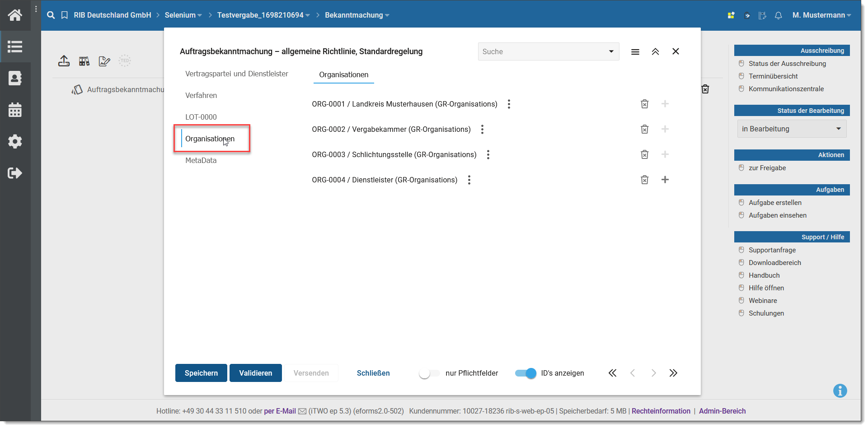Add organisation after ORG-0004 with plus
868x428 pixels.
click(665, 180)
